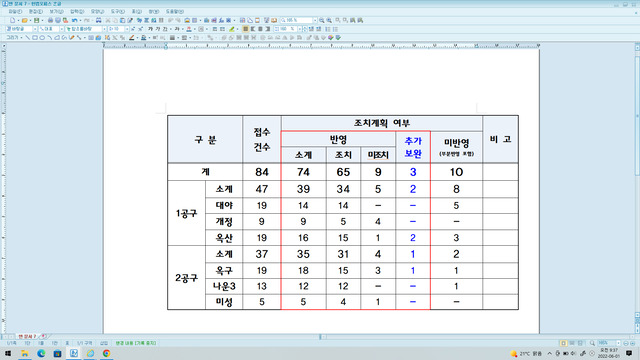This screenshot has width=640, height=360.
Task: Open the font size dropdown
Action: [127, 29]
